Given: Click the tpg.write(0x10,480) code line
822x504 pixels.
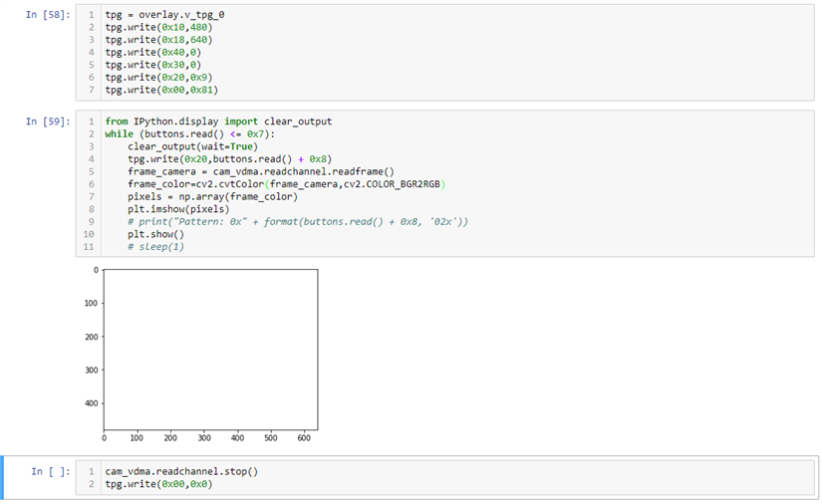Looking at the screenshot, I should [x=157, y=27].
